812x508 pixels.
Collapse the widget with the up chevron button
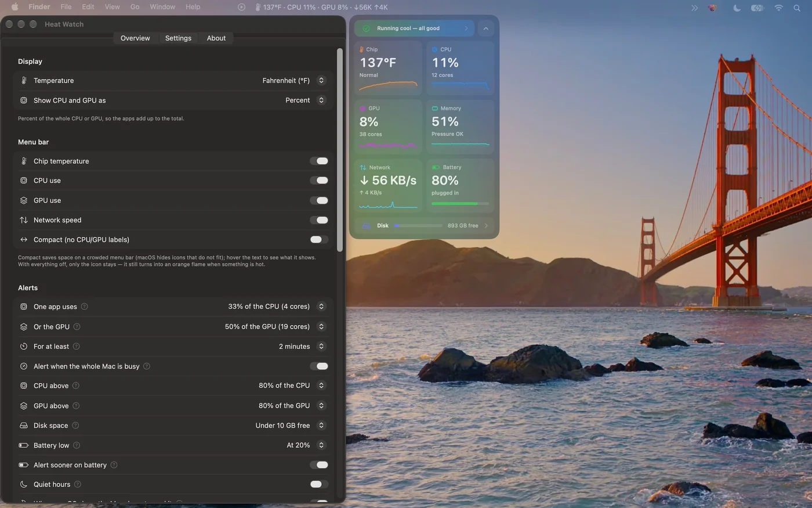(486, 28)
